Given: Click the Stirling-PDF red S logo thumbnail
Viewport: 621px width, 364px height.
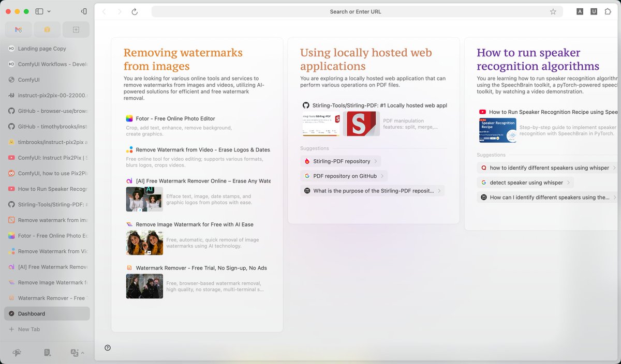Looking at the screenshot, I should coord(361,124).
